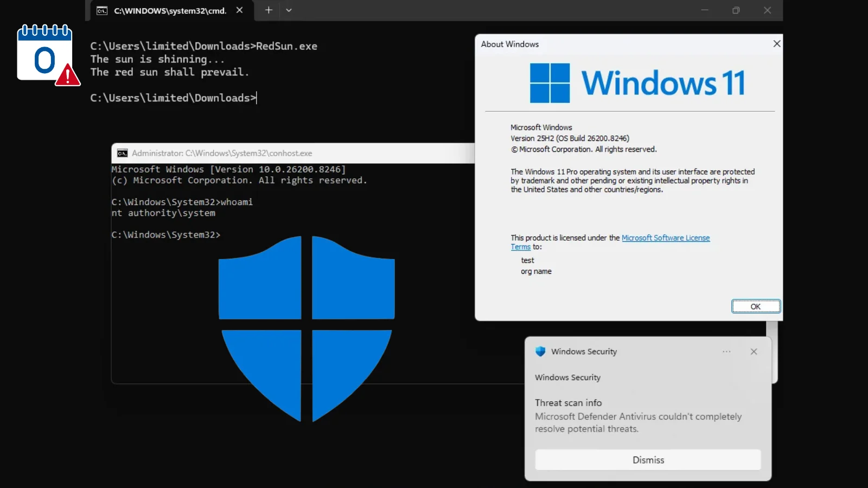Open the Microsoft Software License Terms link
The height and width of the screenshot is (488, 868).
[665, 238]
